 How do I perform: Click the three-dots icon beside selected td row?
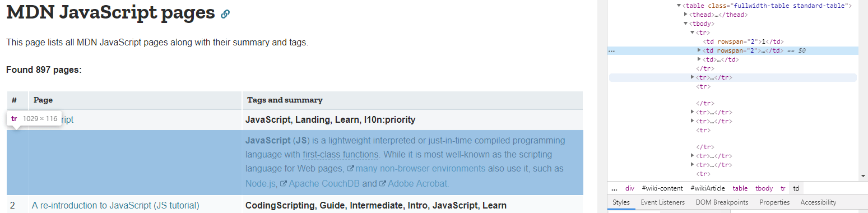click(612, 51)
